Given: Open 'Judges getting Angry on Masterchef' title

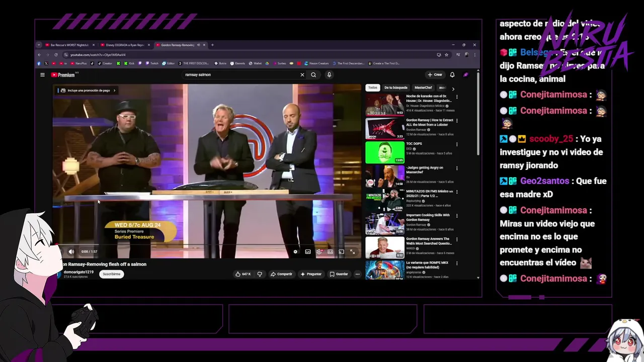Looking at the screenshot, I should coord(425,170).
